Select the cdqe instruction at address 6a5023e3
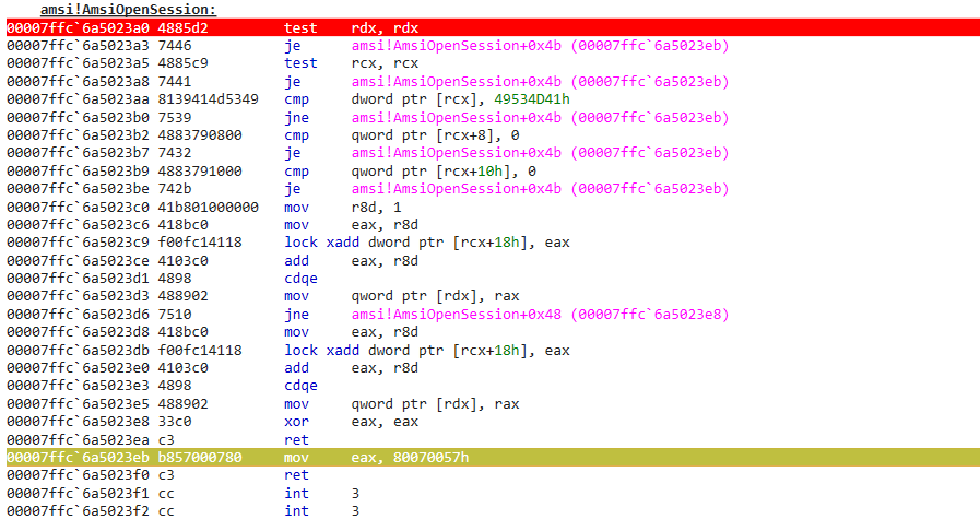The width and height of the screenshot is (980, 519). [x=162, y=386]
